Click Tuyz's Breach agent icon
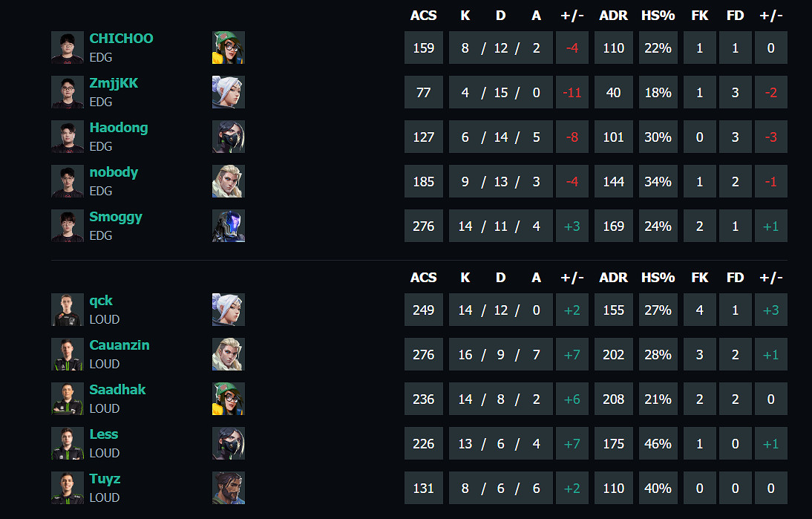This screenshot has height=519, width=812. [x=229, y=488]
